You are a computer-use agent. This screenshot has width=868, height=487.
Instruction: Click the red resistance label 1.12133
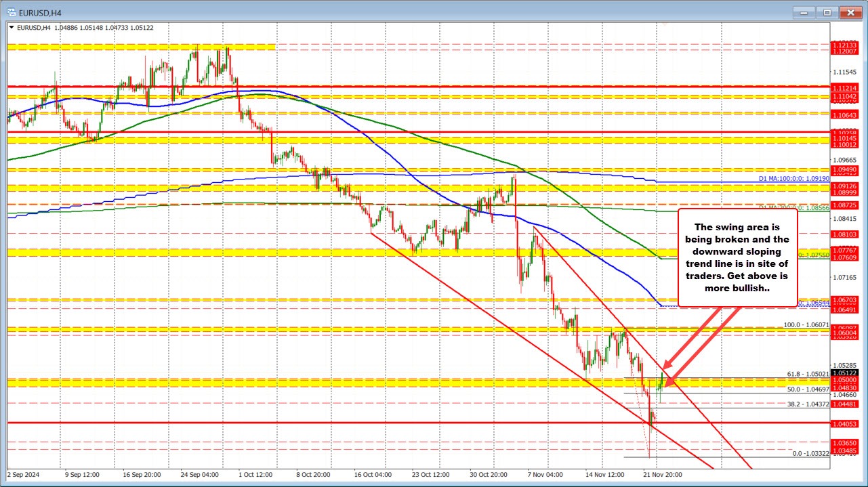pos(844,45)
